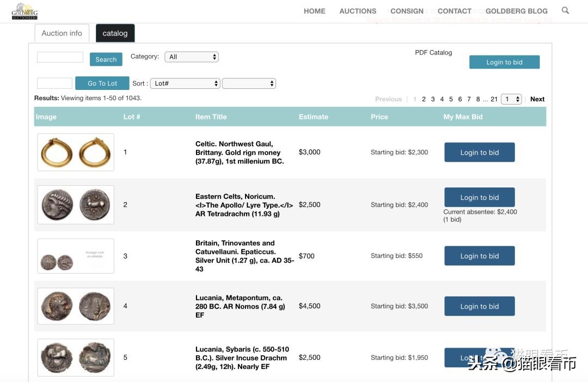This screenshot has width=588, height=382.
Task: Open the Sybaris Incuse Drachm thumbnail
Action: click(76, 357)
